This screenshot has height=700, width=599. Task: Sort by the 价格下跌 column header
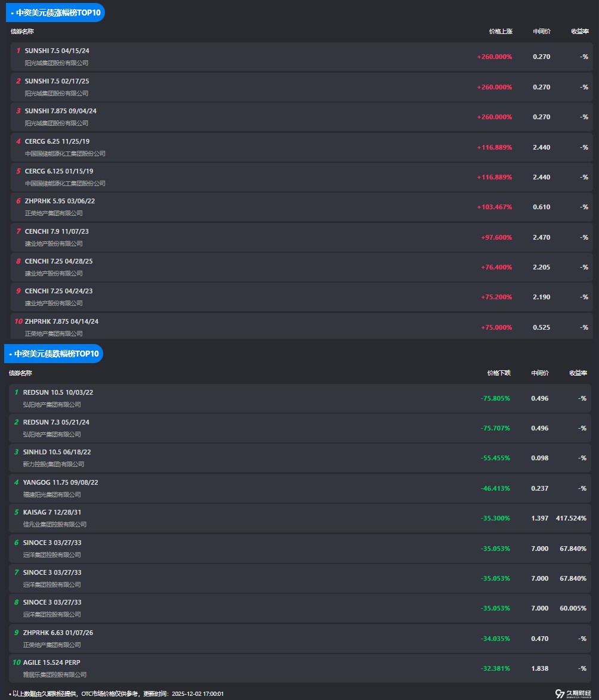point(498,373)
